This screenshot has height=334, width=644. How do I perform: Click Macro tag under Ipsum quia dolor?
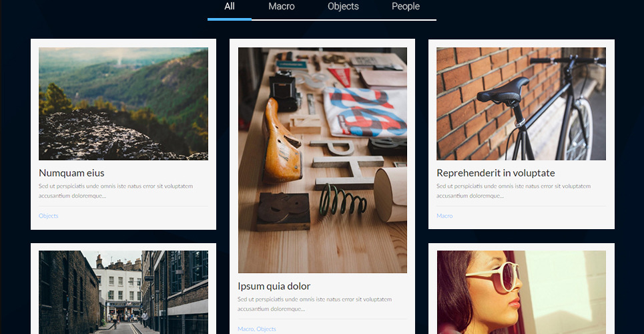pyautogui.click(x=246, y=329)
